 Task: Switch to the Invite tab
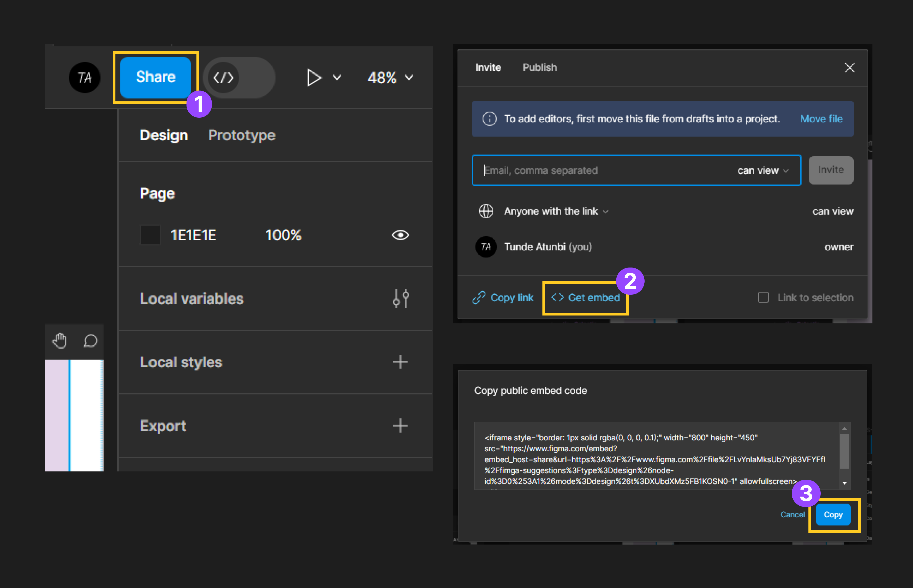pyautogui.click(x=488, y=68)
